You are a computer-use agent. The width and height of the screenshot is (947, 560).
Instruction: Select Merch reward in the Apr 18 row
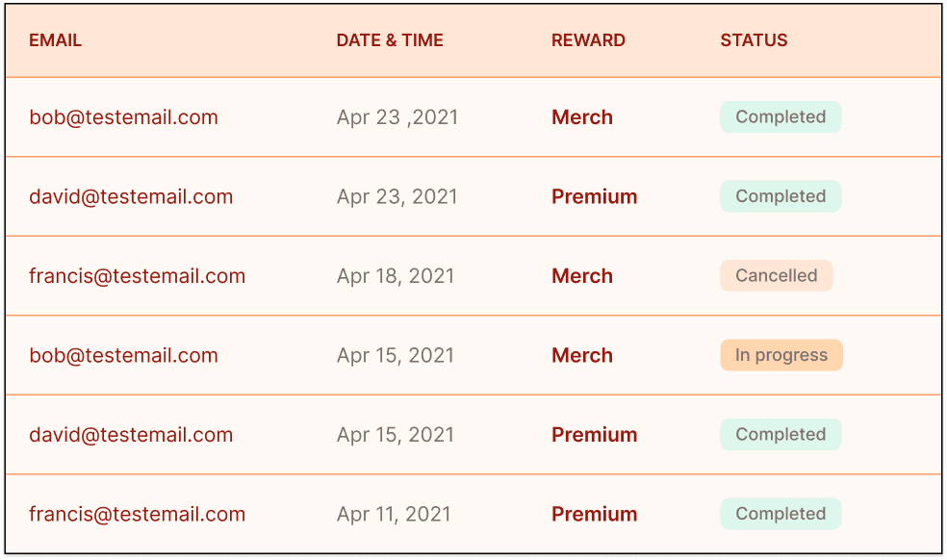(x=582, y=276)
